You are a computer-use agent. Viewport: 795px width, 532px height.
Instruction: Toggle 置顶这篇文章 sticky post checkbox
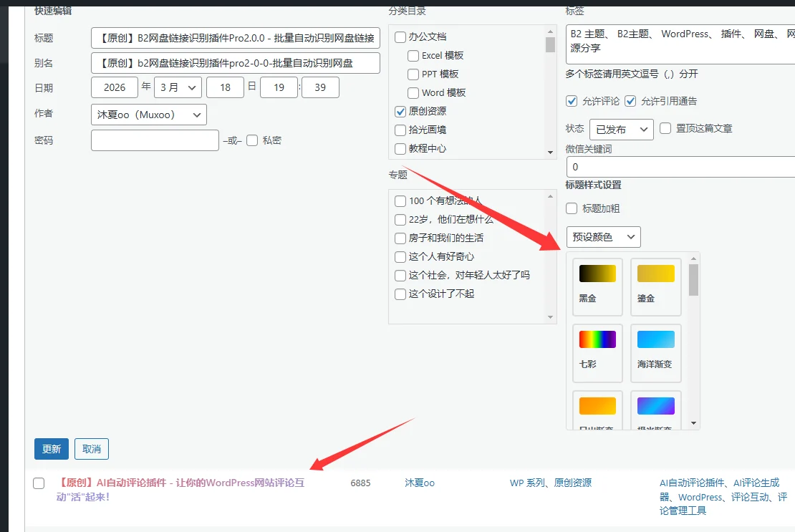665,128
